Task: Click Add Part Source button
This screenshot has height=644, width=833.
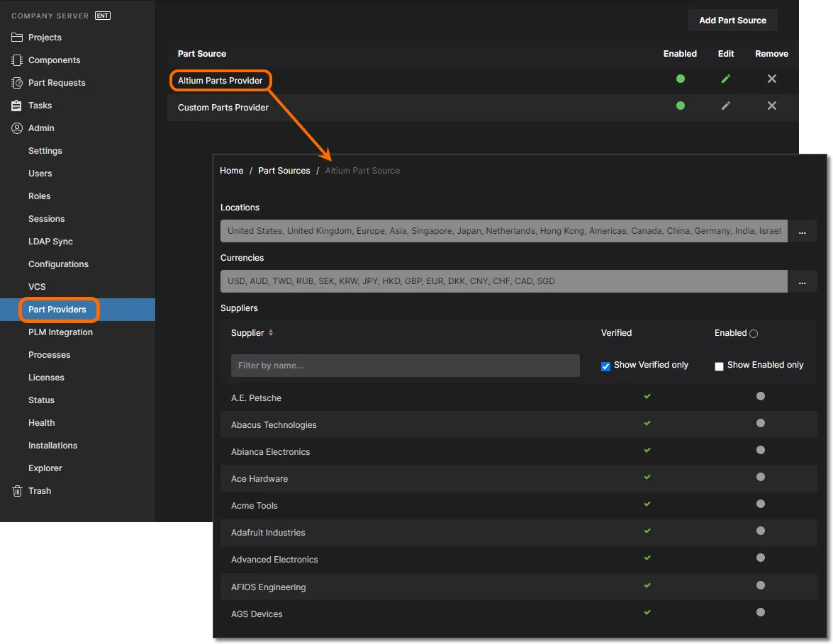Action: coord(732,20)
